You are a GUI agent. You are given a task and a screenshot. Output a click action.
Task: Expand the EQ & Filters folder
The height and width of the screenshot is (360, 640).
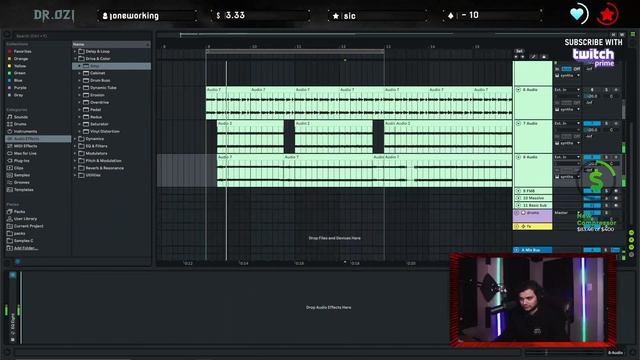point(75,146)
